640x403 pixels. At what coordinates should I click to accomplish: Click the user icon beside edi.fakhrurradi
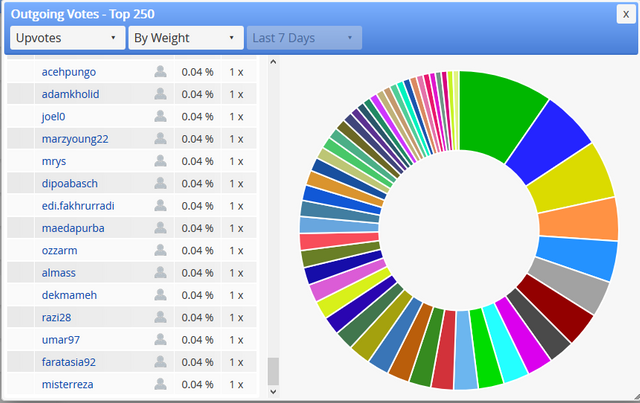[x=160, y=205]
